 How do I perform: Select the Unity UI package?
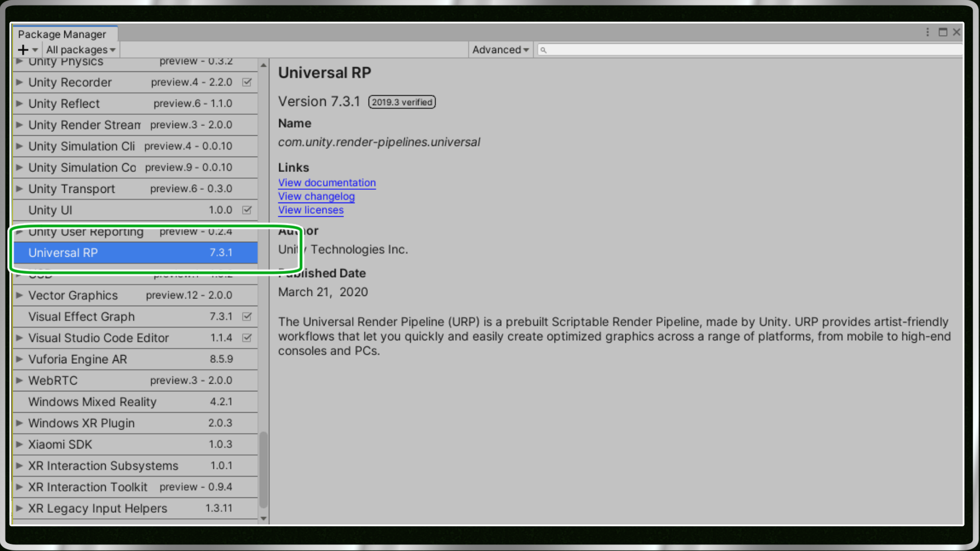point(135,210)
